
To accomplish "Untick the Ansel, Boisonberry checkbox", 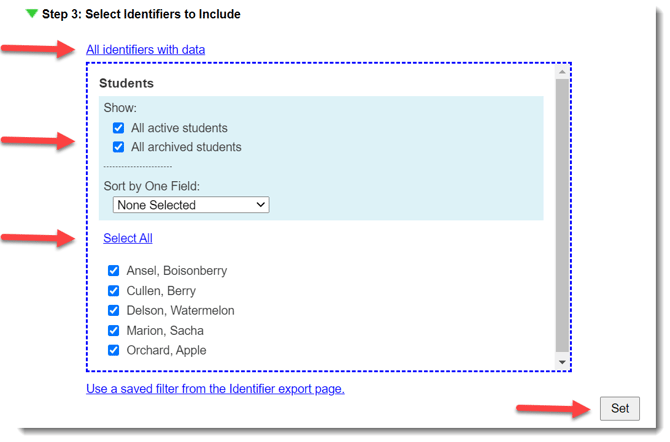I will click(114, 271).
